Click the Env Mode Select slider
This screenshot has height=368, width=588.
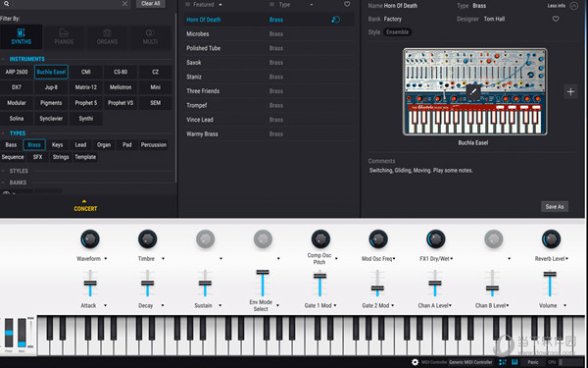263,284
